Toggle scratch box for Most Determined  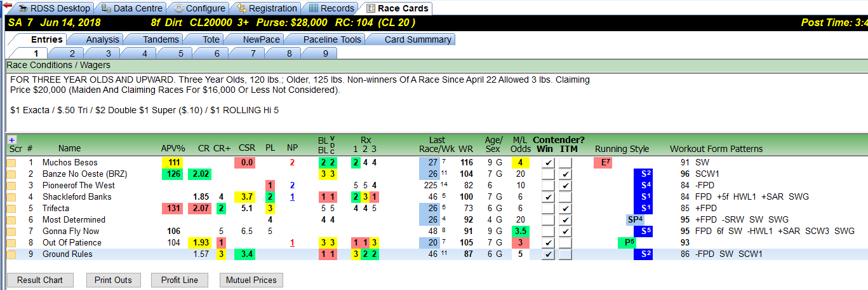(x=11, y=220)
